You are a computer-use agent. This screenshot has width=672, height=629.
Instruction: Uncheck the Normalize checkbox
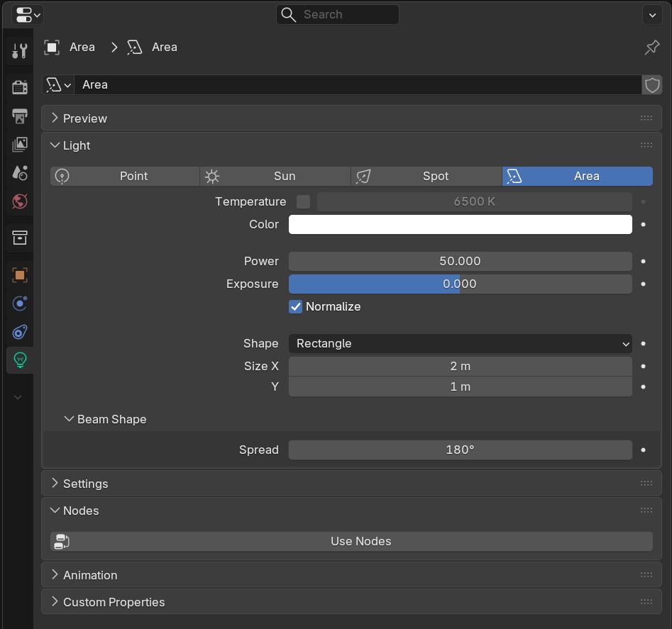[296, 307]
